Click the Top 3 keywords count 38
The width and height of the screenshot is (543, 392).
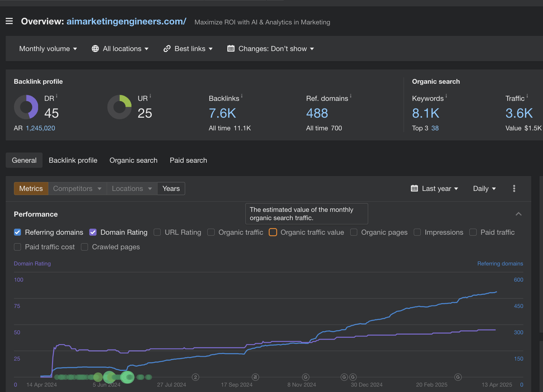[435, 128]
